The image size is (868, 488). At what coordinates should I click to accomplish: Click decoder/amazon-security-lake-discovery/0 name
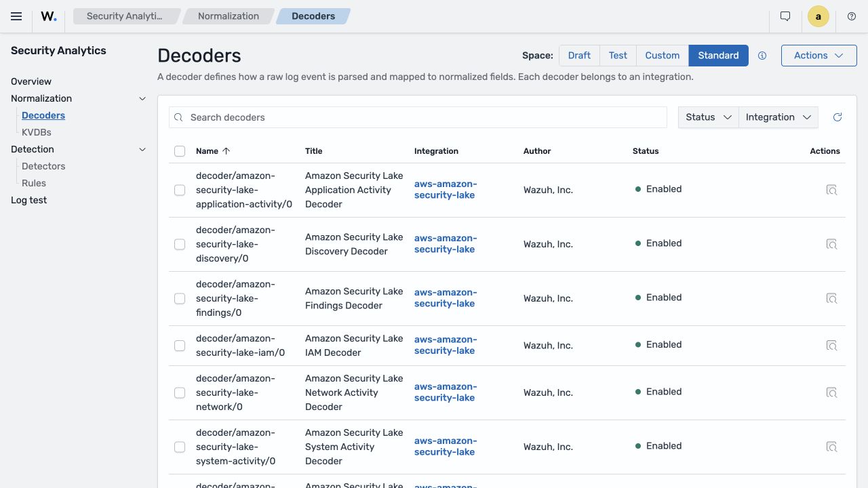click(235, 244)
